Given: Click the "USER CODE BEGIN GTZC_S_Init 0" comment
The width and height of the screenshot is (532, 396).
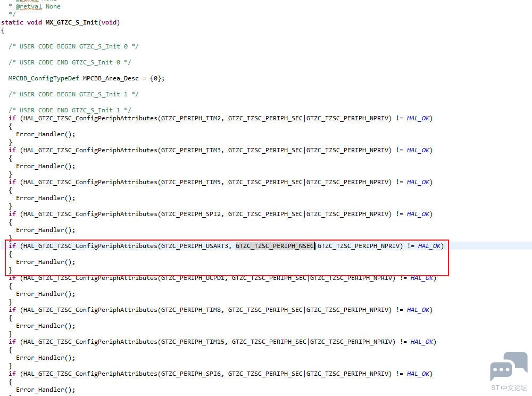Looking at the screenshot, I should coord(73,46).
